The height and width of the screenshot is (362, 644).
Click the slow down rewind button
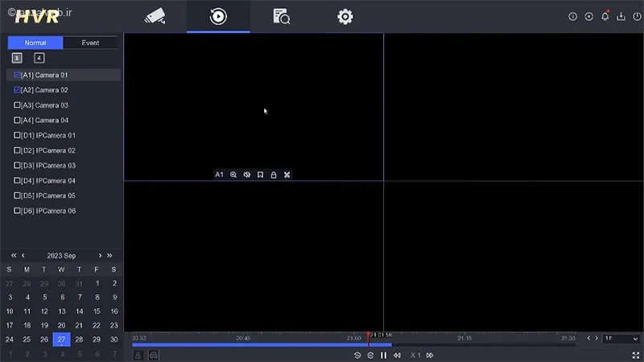[397, 356]
